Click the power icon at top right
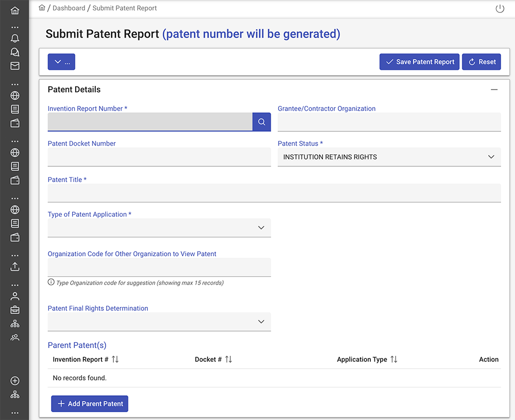This screenshot has width=515, height=420. pos(500,9)
